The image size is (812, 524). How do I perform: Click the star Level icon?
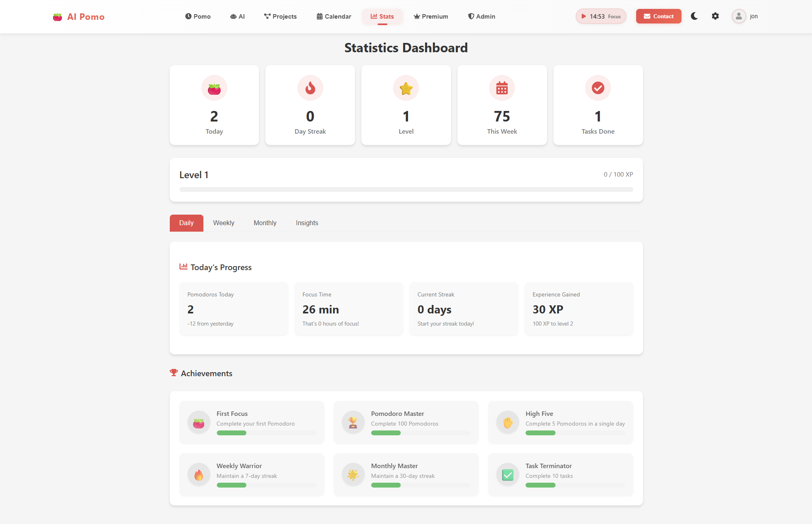pos(406,88)
